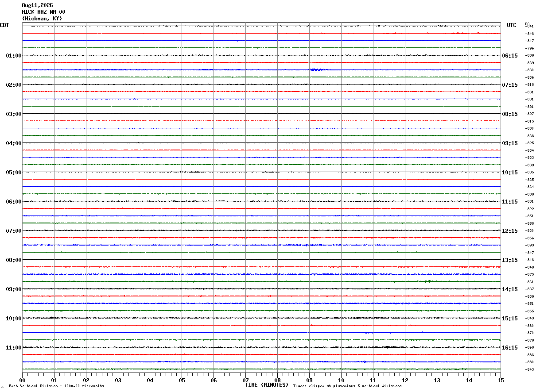536x392 pixels.
Task: Click the DC column header
Action: coord(527,24)
